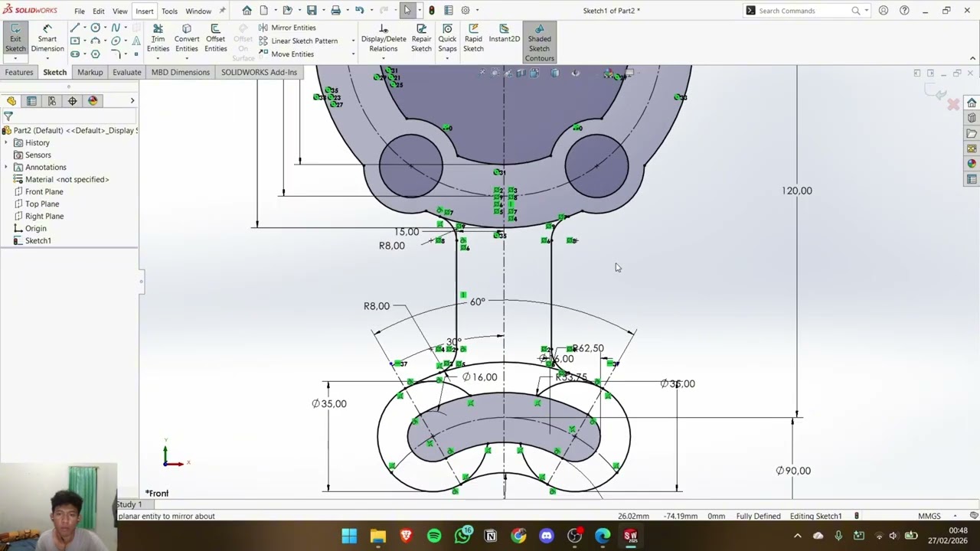Select the Straight Slot tool
980x551 pixels.
75,54
